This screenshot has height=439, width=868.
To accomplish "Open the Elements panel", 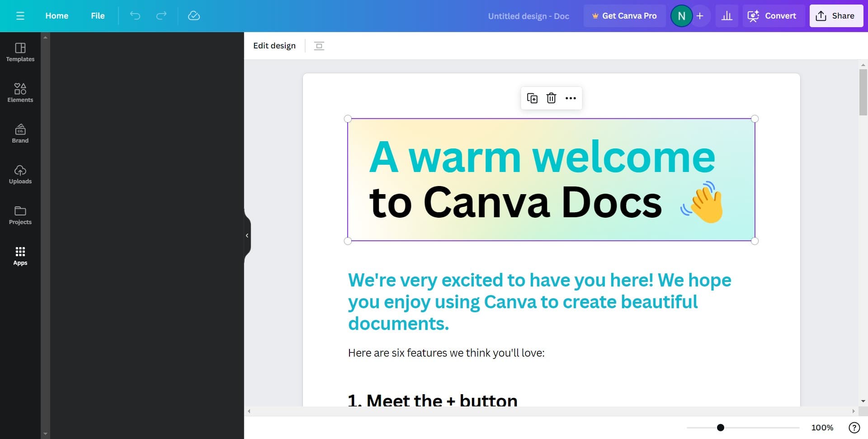I will tap(20, 93).
